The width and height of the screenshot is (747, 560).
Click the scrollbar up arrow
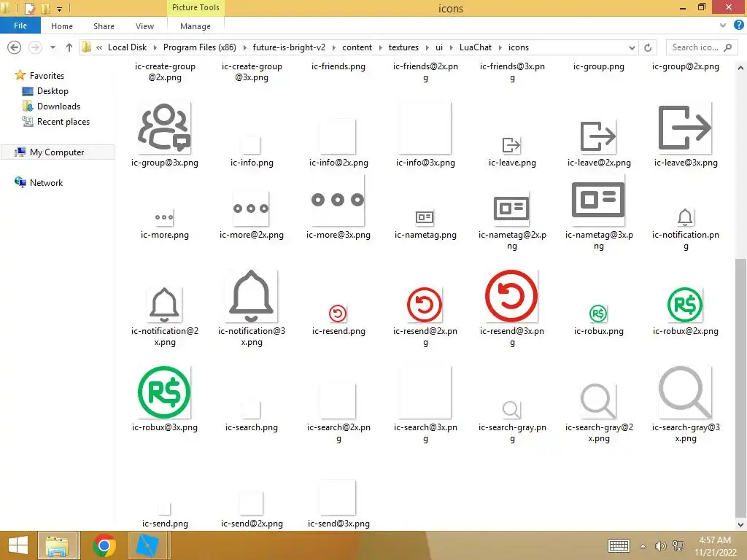pos(740,68)
